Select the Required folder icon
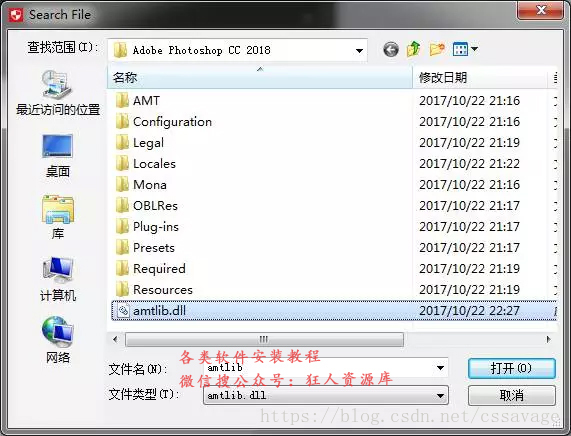 pyautogui.click(x=122, y=268)
